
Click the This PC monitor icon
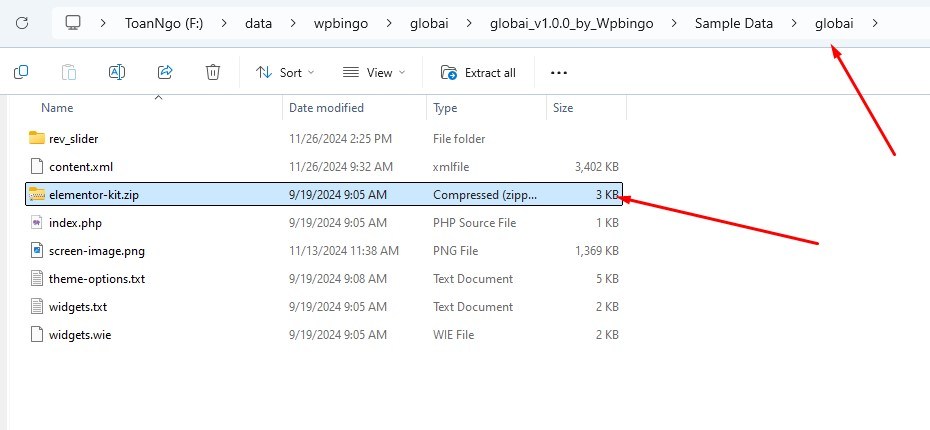73,22
